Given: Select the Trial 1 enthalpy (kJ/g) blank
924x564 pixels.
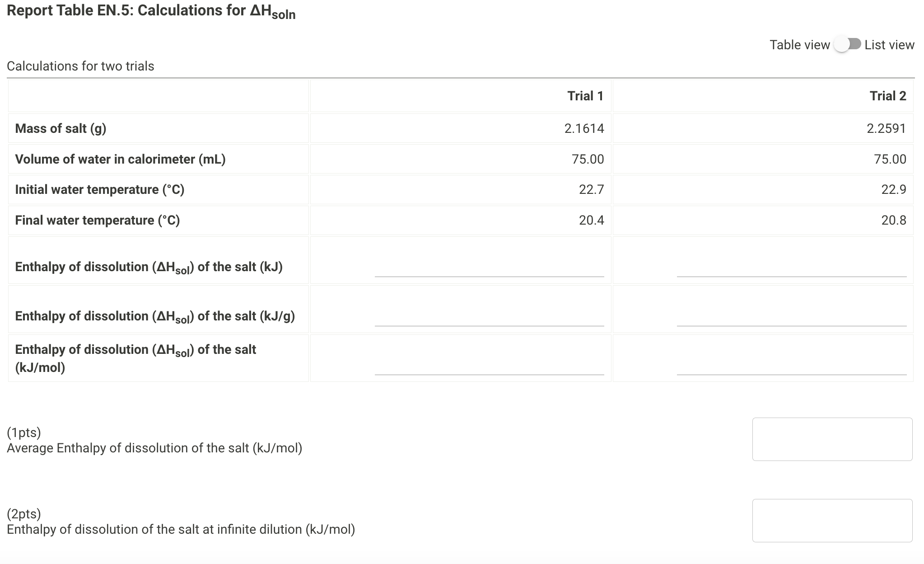Looking at the screenshot, I should point(489,322).
